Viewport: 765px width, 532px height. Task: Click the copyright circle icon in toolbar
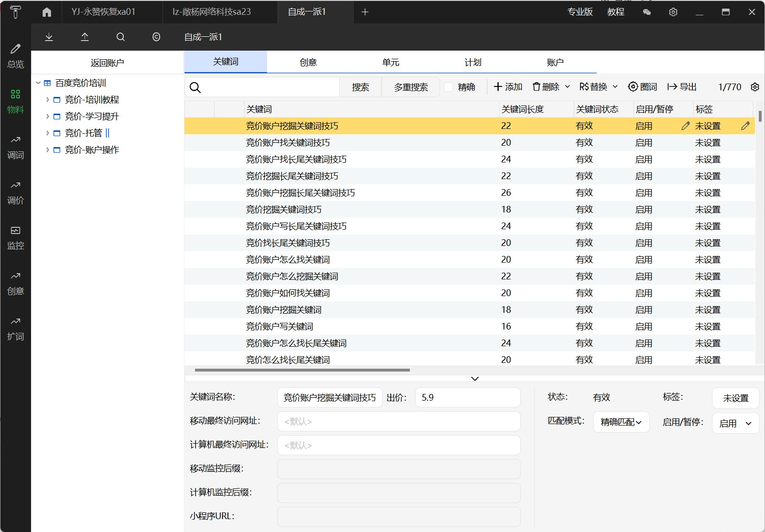[156, 37]
